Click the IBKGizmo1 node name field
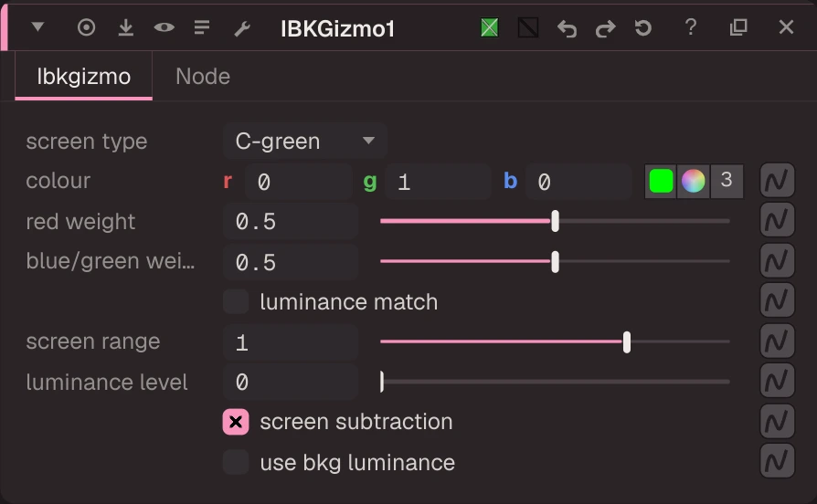The height and width of the screenshot is (504, 817). (337, 28)
